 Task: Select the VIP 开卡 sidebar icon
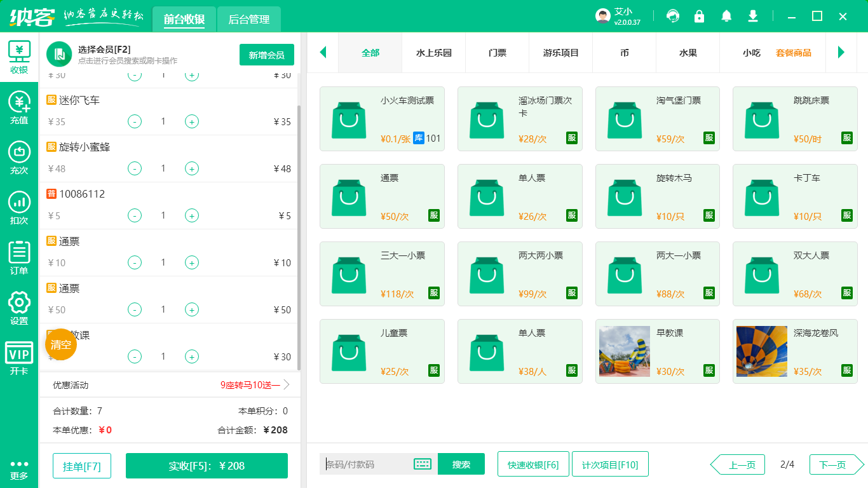19,356
